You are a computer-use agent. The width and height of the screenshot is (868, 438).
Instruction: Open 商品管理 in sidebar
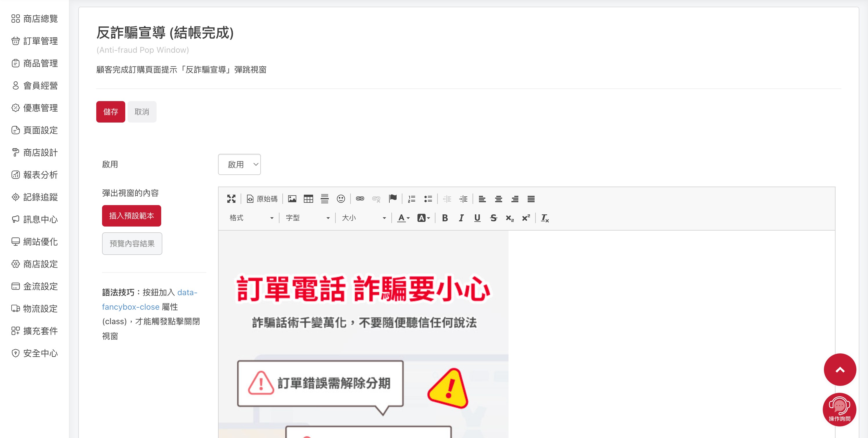[x=34, y=63]
